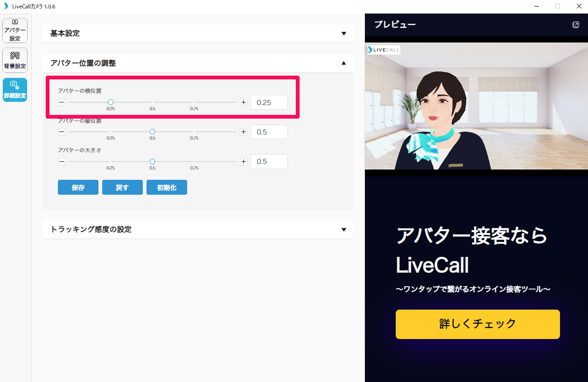Expand the トラッキング感度の設定 section
Viewport: 588px width, 382px height.
point(198,229)
